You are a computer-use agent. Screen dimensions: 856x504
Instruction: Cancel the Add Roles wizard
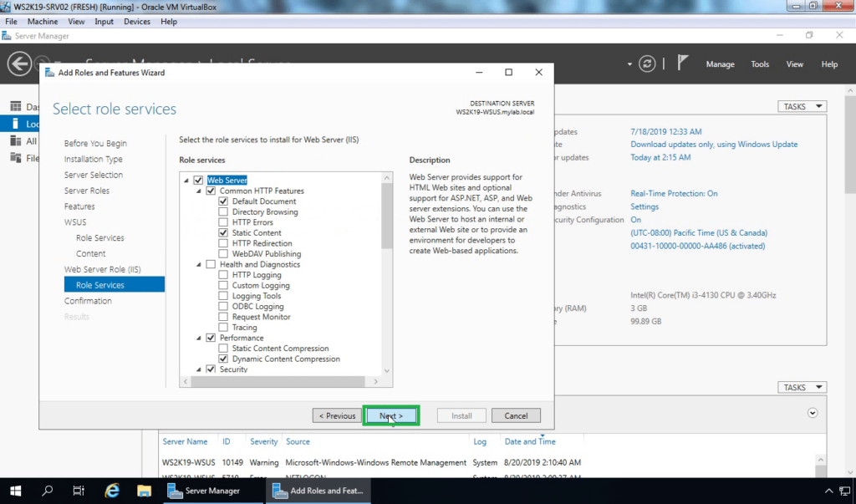[x=516, y=415]
